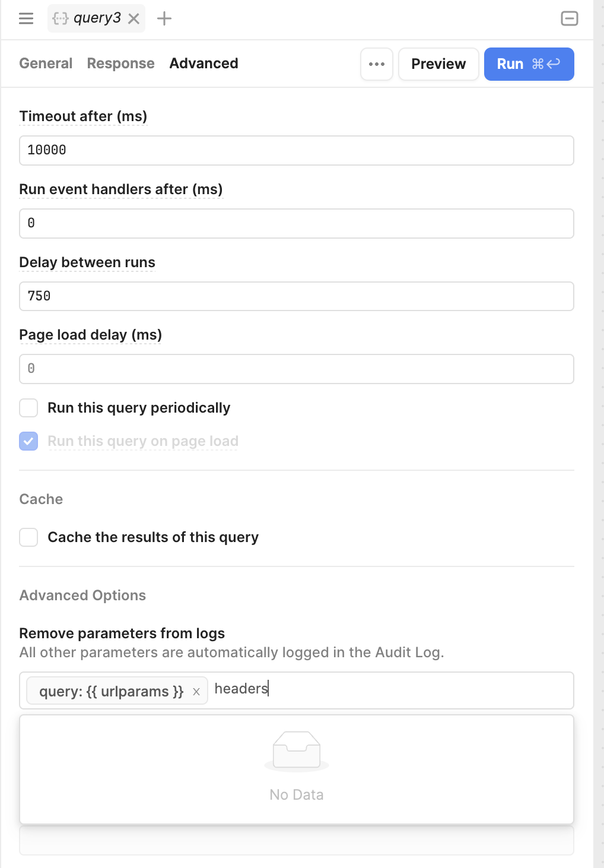Viewport: 604px width, 868px height.
Task: Open the three-dot more options menu
Action: (377, 64)
